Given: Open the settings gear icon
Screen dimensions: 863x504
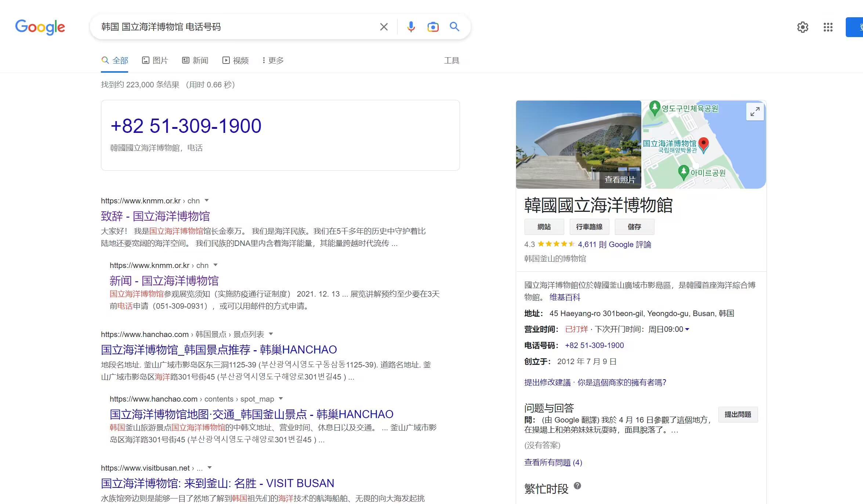Looking at the screenshot, I should pyautogui.click(x=802, y=27).
